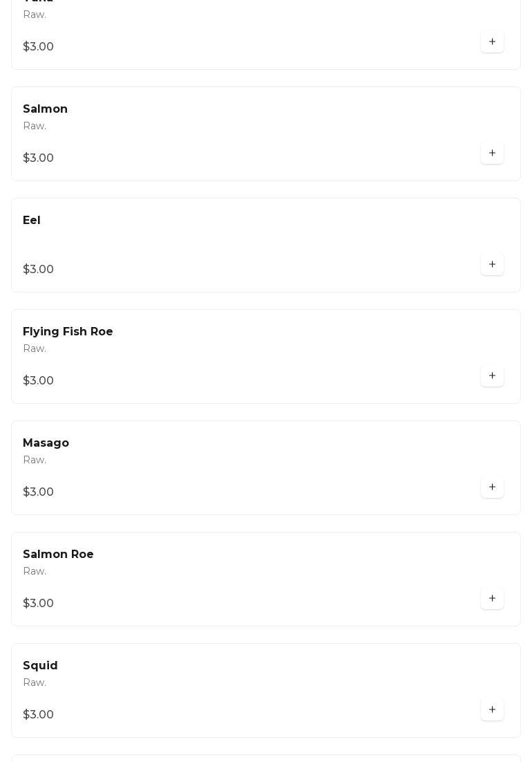Add Flying Fish Roe to cart
532x762 pixels.
(492, 375)
